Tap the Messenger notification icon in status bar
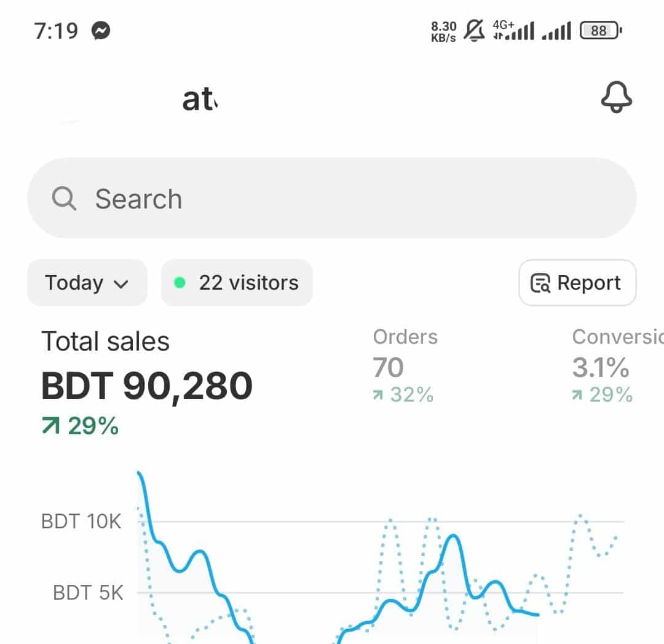This screenshot has height=644, width=664. coord(101,31)
